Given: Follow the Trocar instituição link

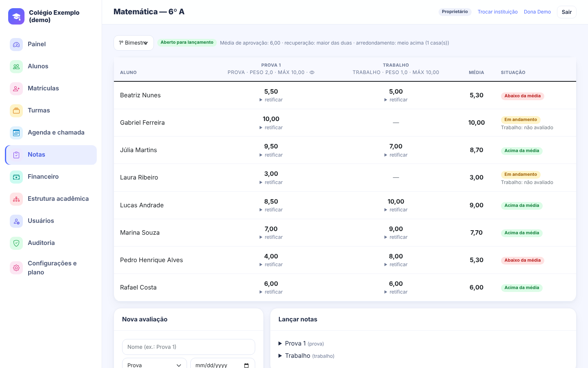Looking at the screenshot, I should [497, 12].
